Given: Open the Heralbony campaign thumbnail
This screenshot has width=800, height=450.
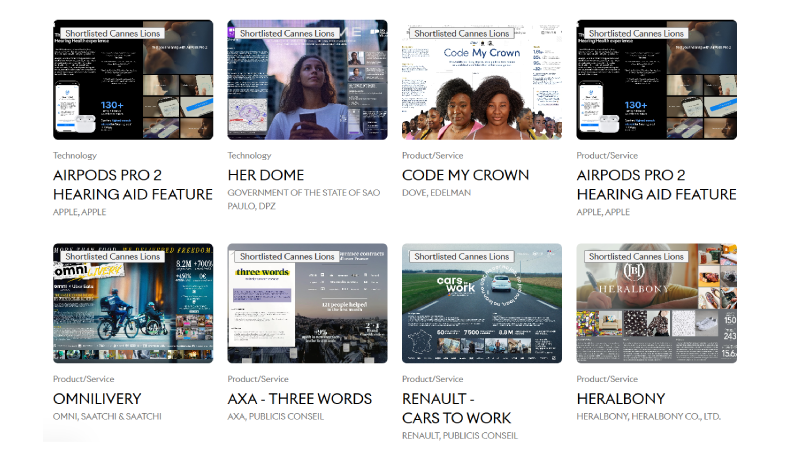Looking at the screenshot, I should [657, 303].
